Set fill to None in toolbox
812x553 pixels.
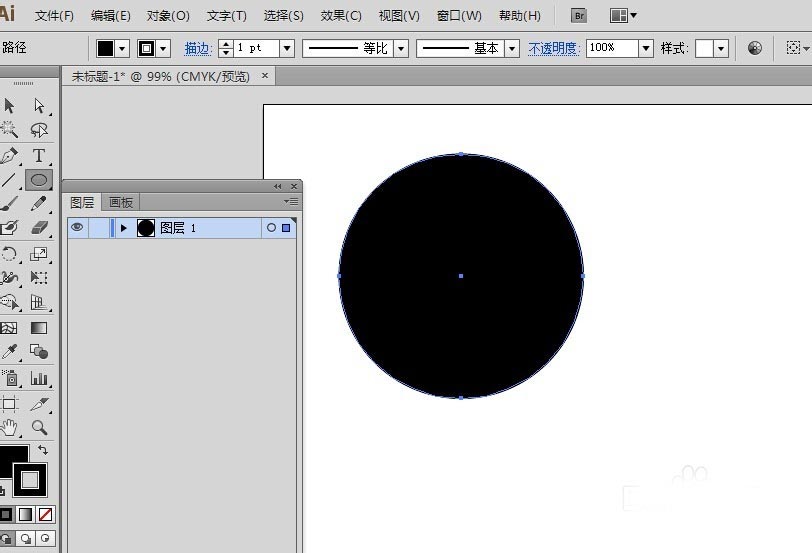[x=45, y=514]
